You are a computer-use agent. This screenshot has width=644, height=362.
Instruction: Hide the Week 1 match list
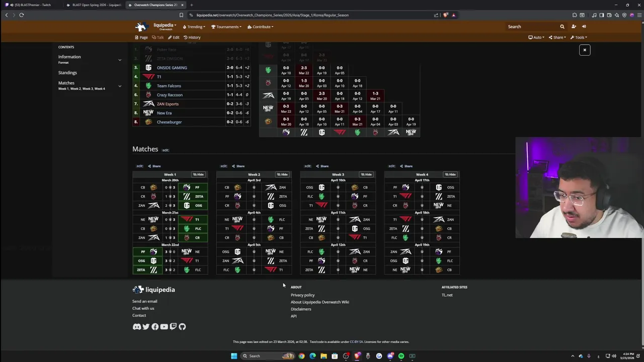(x=198, y=174)
